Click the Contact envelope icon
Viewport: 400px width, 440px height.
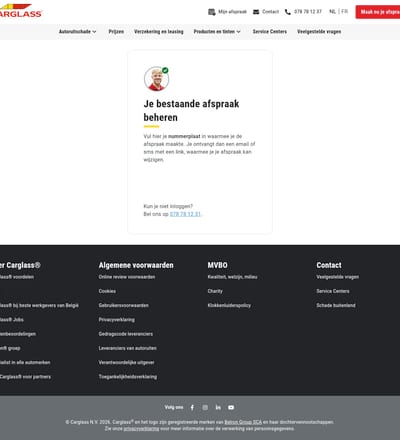(256, 12)
